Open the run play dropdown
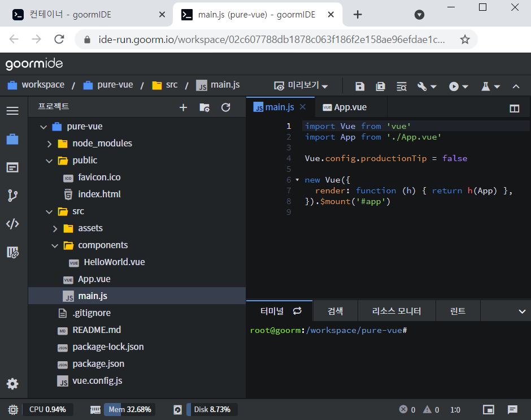Screen dimensions: 531x420 click(x=459, y=86)
